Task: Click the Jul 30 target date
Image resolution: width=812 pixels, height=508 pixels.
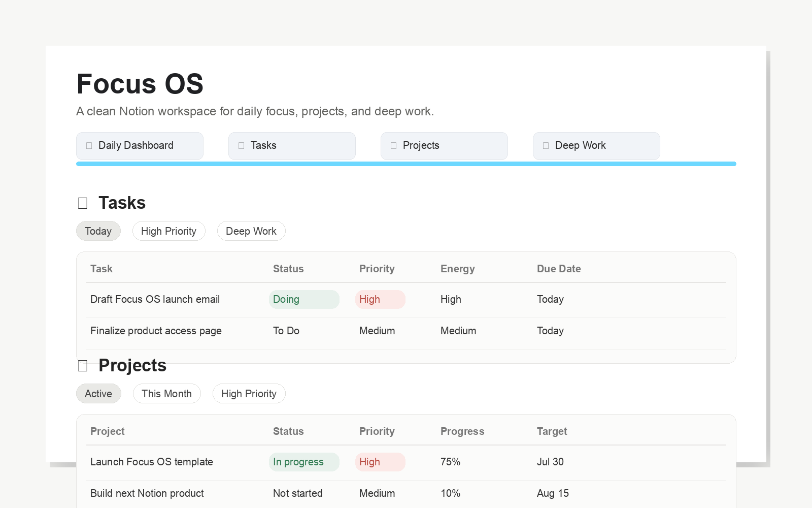Action: click(x=551, y=462)
